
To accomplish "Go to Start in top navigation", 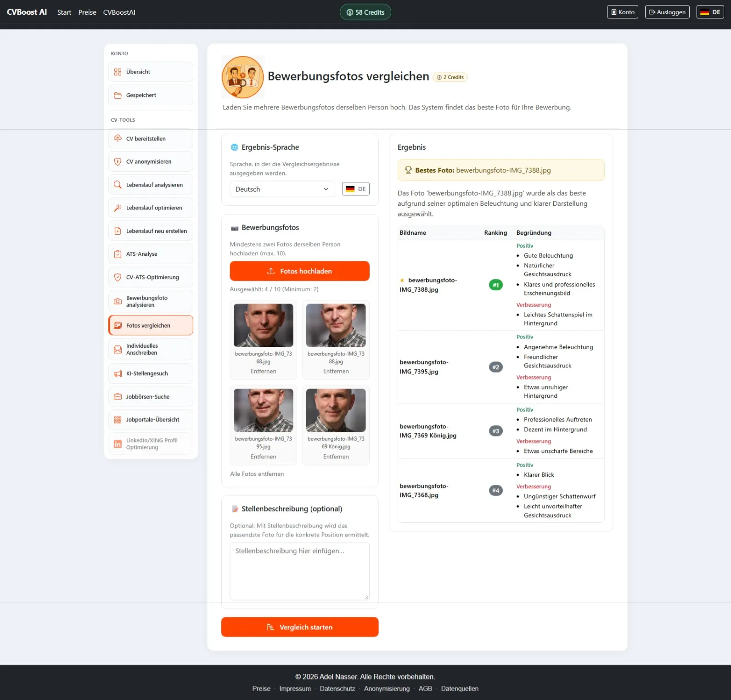I will point(64,12).
